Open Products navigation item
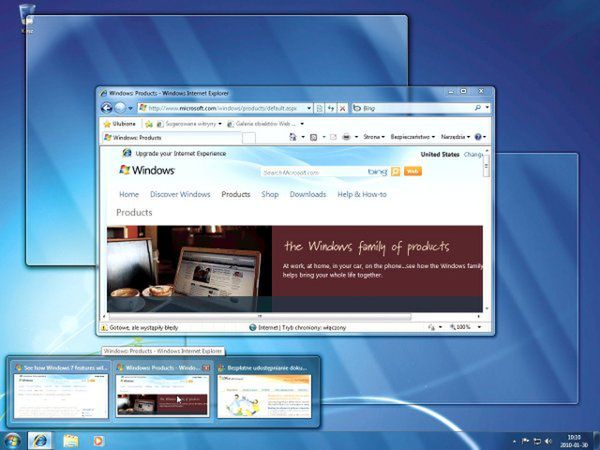The height and width of the screenshot is (450, 600). [236, 194]
